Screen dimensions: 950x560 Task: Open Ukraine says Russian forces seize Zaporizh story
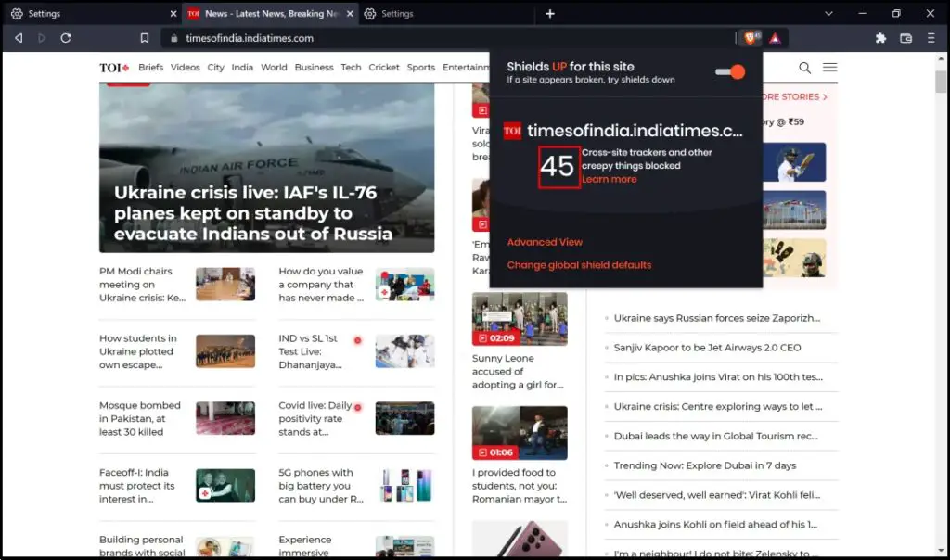tap(717, 318)
